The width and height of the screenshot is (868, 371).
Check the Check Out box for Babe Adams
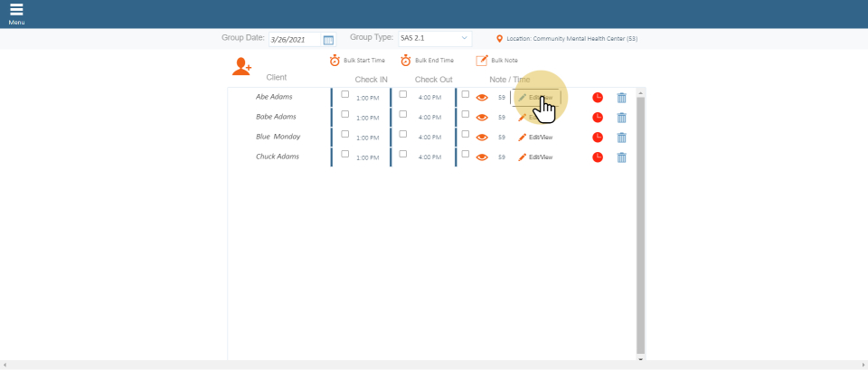[403, 114]
